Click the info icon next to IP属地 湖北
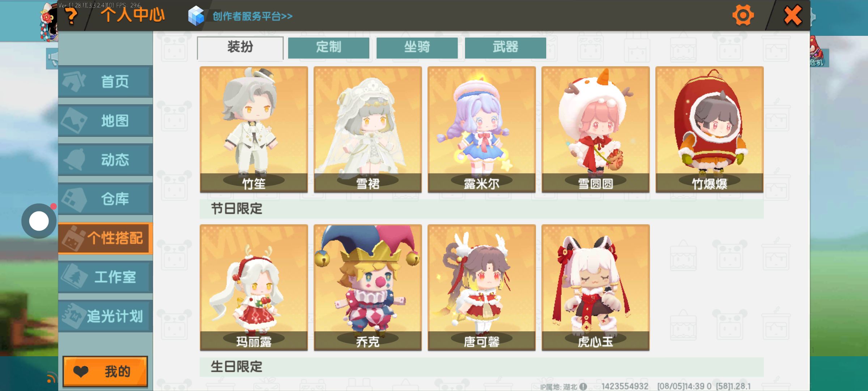Image resolution: width=868 pixels, height=391 pixels. (583, 386)
